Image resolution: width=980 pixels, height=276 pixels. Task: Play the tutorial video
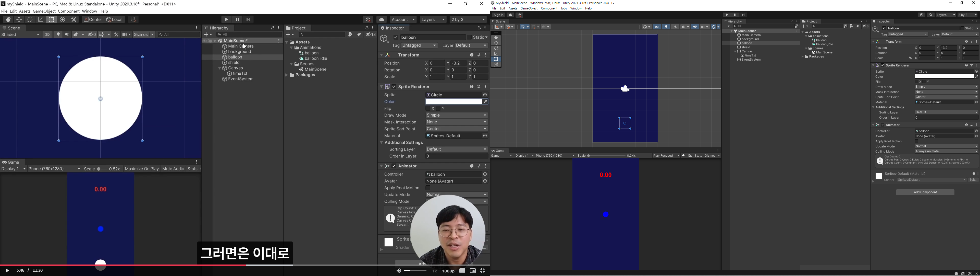[7, 271]
